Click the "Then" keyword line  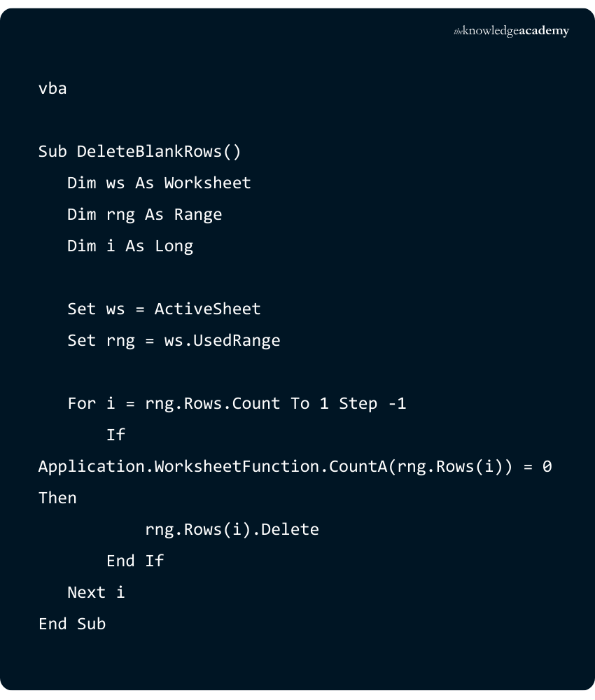pyautogui.click(x=57, y=498)
